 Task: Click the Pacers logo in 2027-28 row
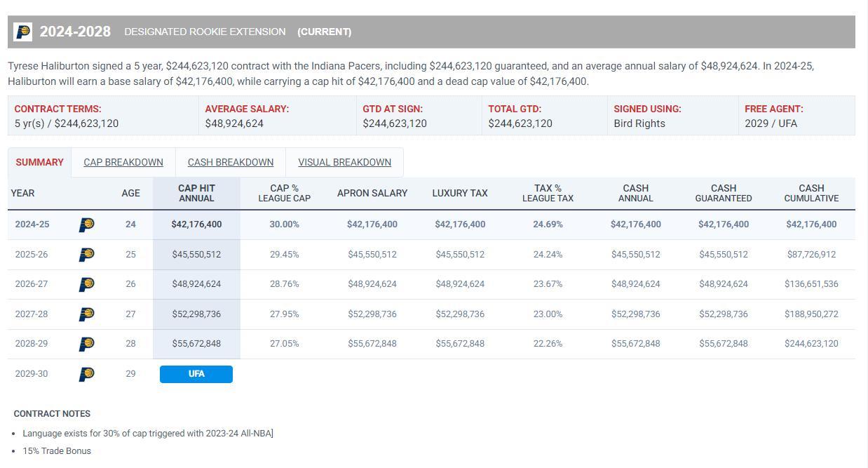coord(86,314)
